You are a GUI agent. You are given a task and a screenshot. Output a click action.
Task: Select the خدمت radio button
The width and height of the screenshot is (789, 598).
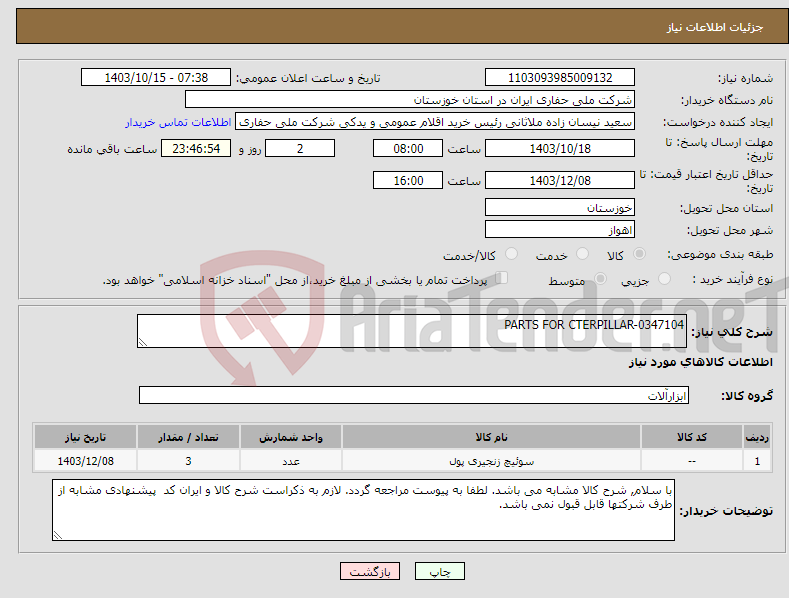click(x=582, y=254)
